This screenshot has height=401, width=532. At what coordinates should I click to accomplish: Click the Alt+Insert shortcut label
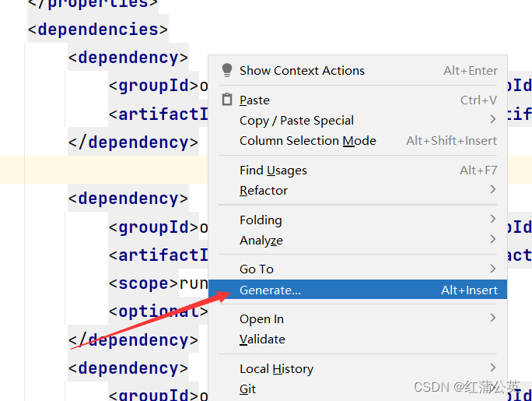[469, 290]
